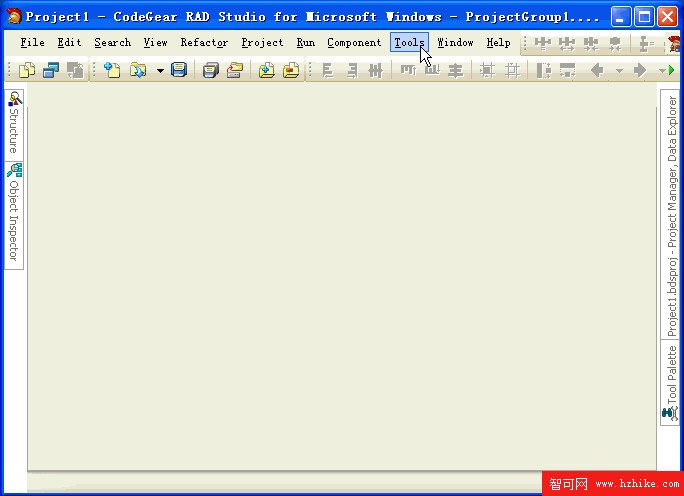Click the Align Tops icon
Viewport: 684px width, 496px height.
point(408,70)
